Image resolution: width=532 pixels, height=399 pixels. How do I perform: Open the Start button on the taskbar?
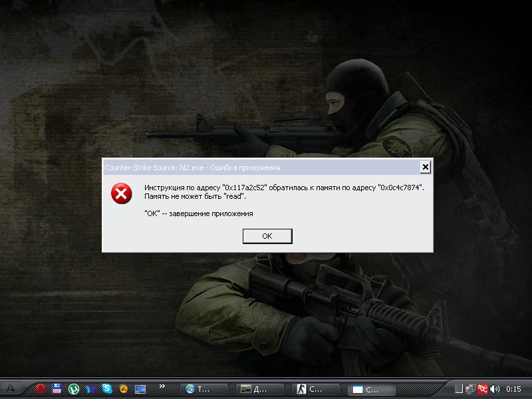(x=11, y=389)
